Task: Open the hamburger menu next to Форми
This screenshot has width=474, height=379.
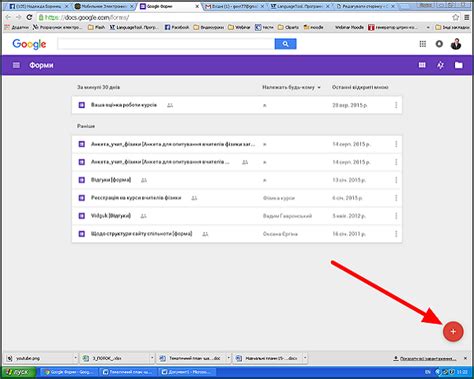Action: coord(16,65)
